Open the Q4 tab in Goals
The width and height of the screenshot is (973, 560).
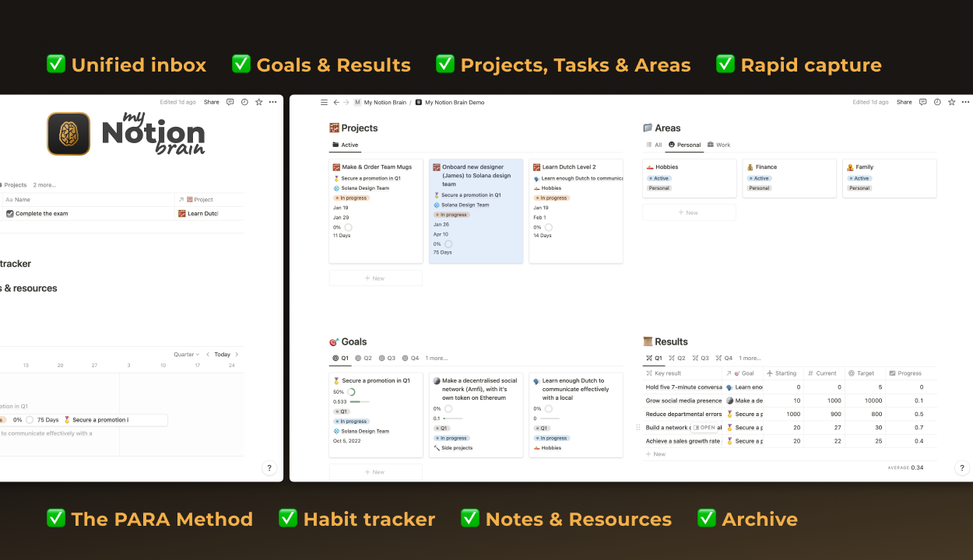(410, 359)
